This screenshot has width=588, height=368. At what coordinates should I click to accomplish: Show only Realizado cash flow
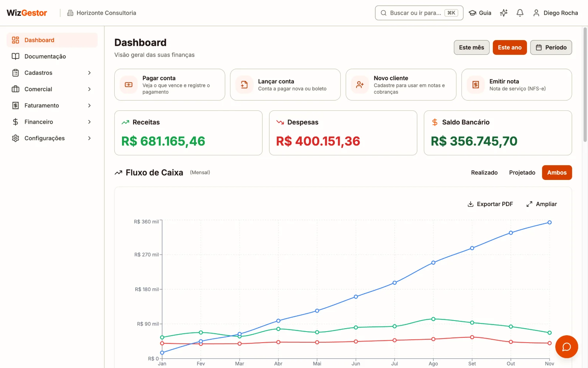[484, 173]
